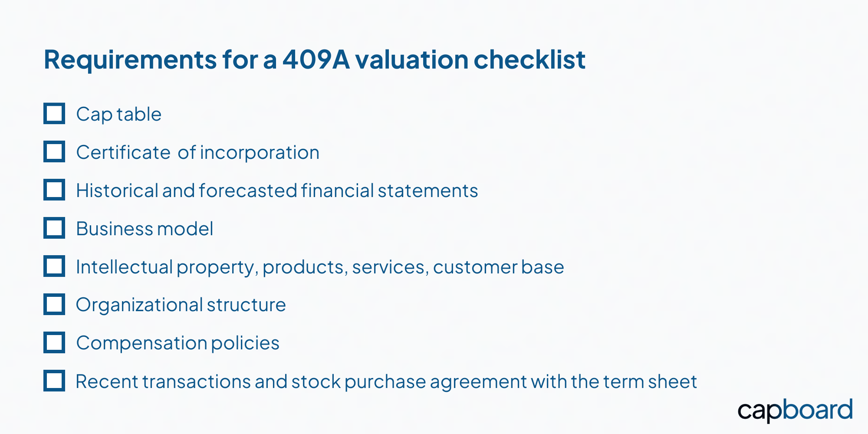Toggle the Business model checkbox
868x434 pixels.
54,228
